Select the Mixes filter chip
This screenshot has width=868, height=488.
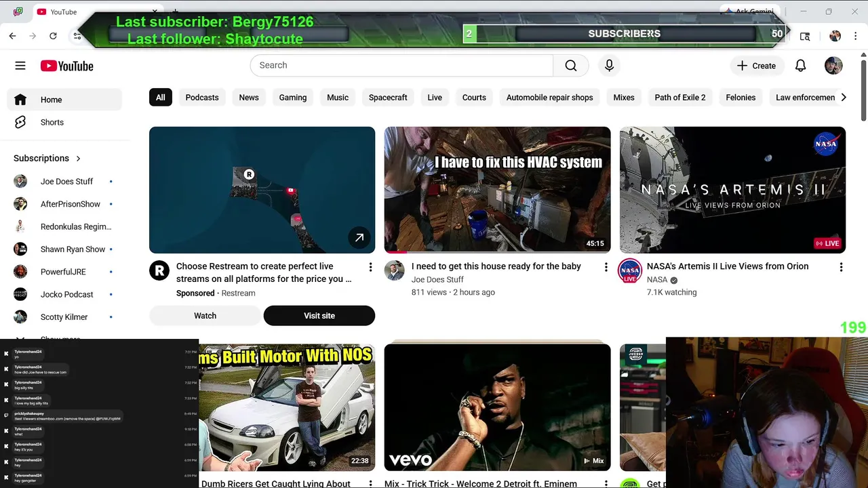click(624, 97)
